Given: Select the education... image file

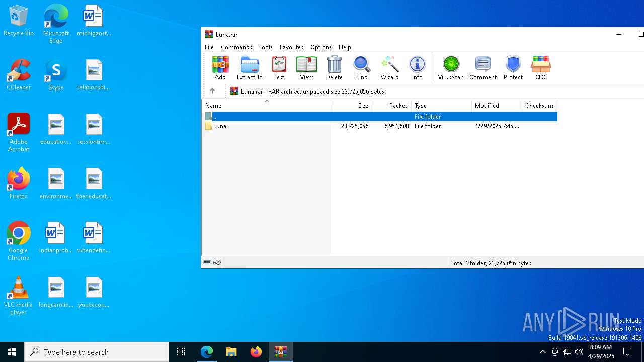Looking at the screenshot, I should pos(56,129).
